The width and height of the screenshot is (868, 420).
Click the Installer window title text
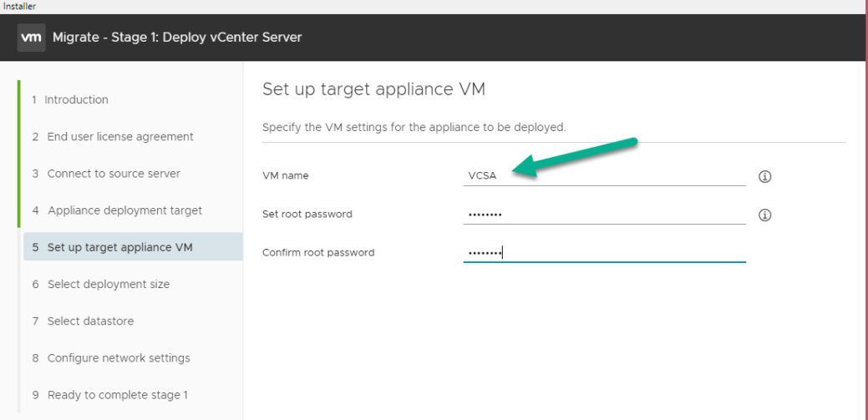(18, 6)
